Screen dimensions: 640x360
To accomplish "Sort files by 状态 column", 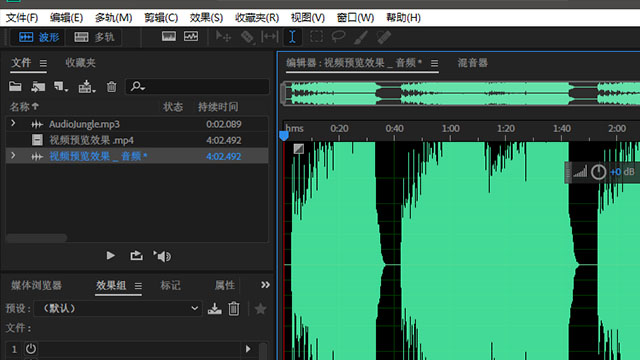I will (173, 107).
